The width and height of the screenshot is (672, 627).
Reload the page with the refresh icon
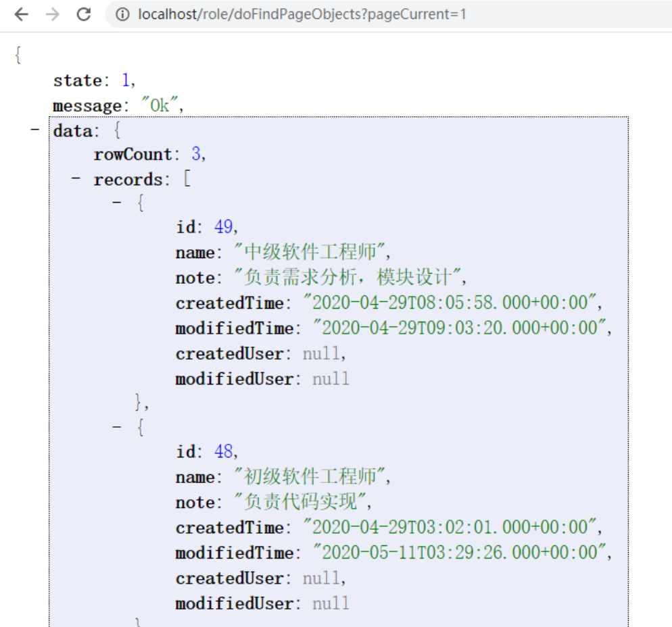coord(84,15)
